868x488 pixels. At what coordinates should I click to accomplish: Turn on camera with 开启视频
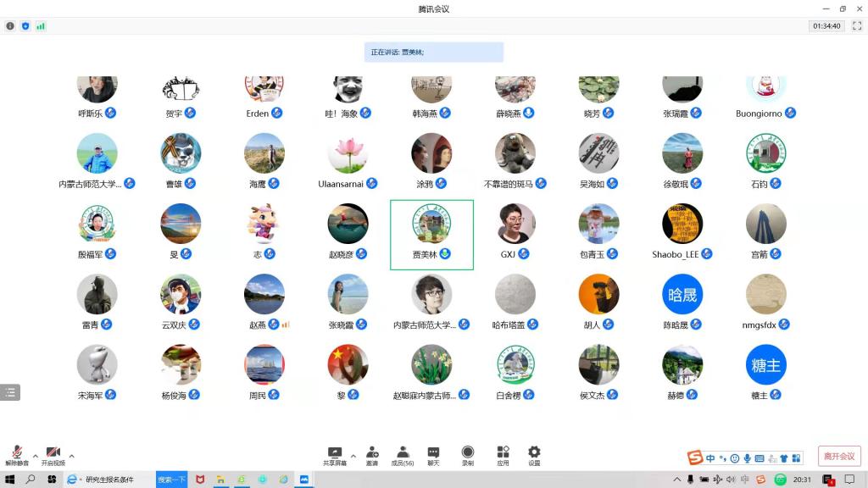[x=53, y=455]
